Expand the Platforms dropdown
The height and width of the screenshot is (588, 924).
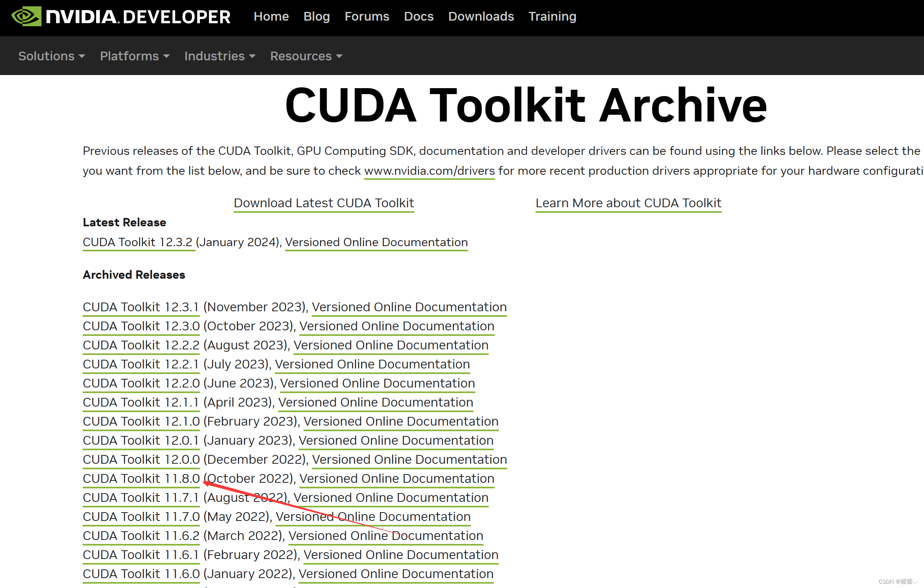[135, 56]
